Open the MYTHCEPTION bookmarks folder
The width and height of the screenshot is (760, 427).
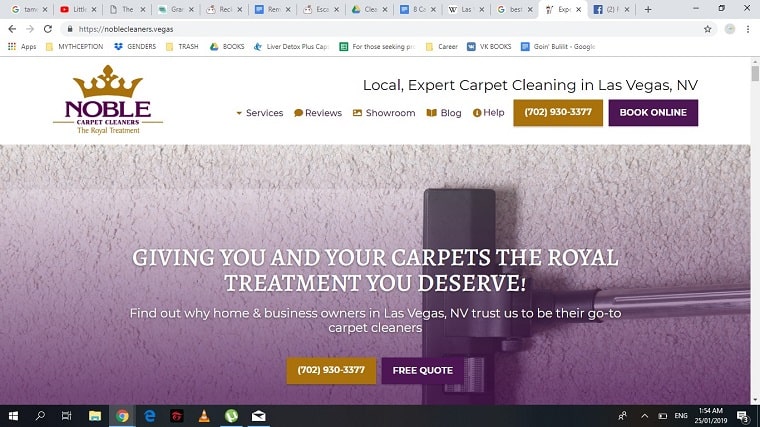(74, 47)
